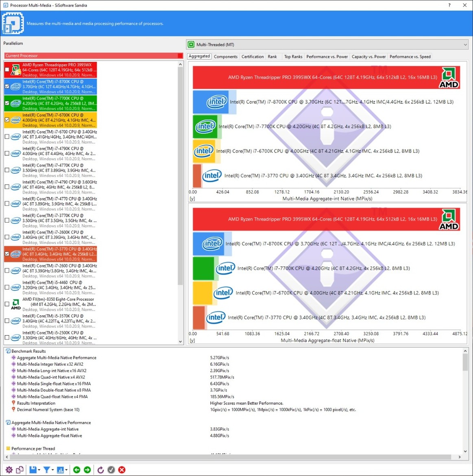Tick the AMD Ryzen Threadripper PRO 3995WX checkbox
Image resolution: width=473 pixels, height=476 pixels.
(x=7, y=70)
